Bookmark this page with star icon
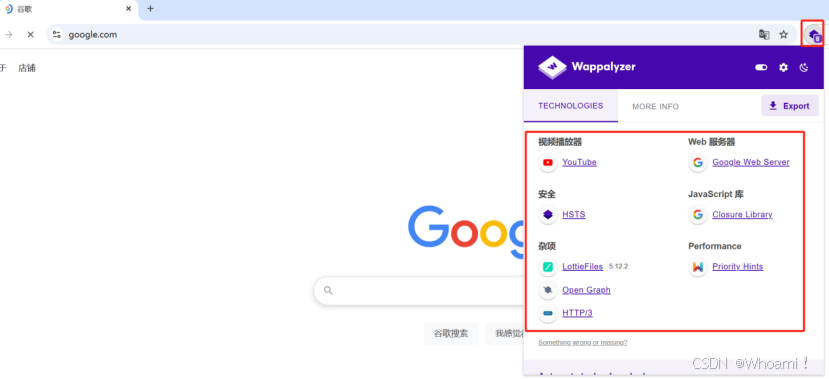 784,35
